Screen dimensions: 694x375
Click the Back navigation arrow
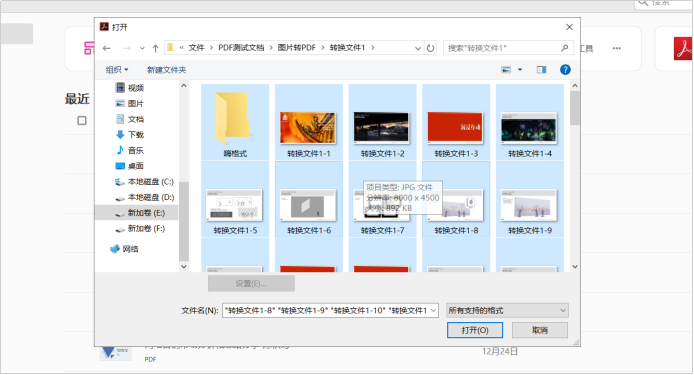(x=107, y=48)
